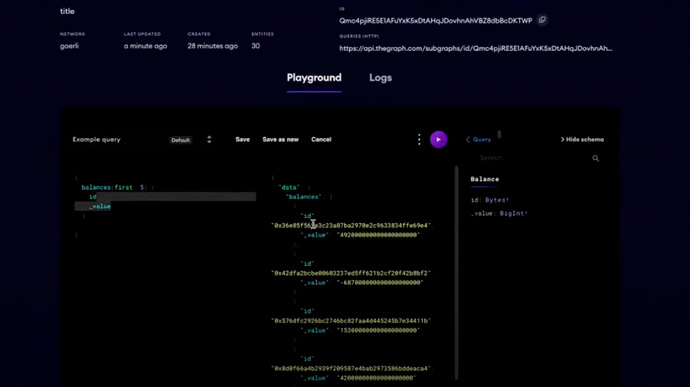This screenshot has width=690, height=387.
Task: Click the Example query name field
Action: [x=96, y=140]
